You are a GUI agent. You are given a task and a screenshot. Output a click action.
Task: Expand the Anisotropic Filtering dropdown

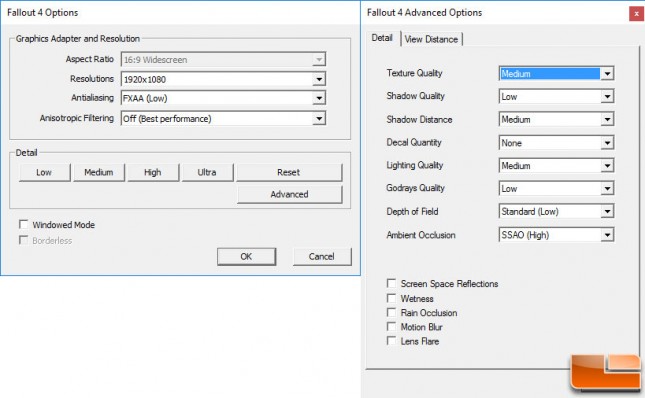coord(223,118)
